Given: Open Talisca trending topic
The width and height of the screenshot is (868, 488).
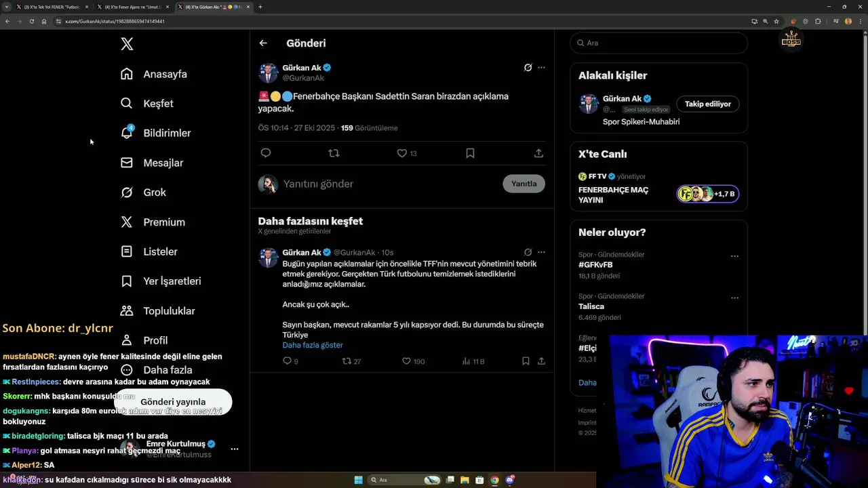Looking at the screenshot, I should [x=591, y=306].
